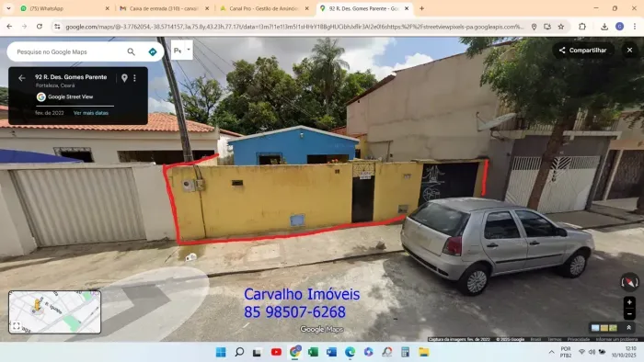The width and height of the screenshot is (644, 362).
Task: Open Chrome downloads
Action: [604, 27]
